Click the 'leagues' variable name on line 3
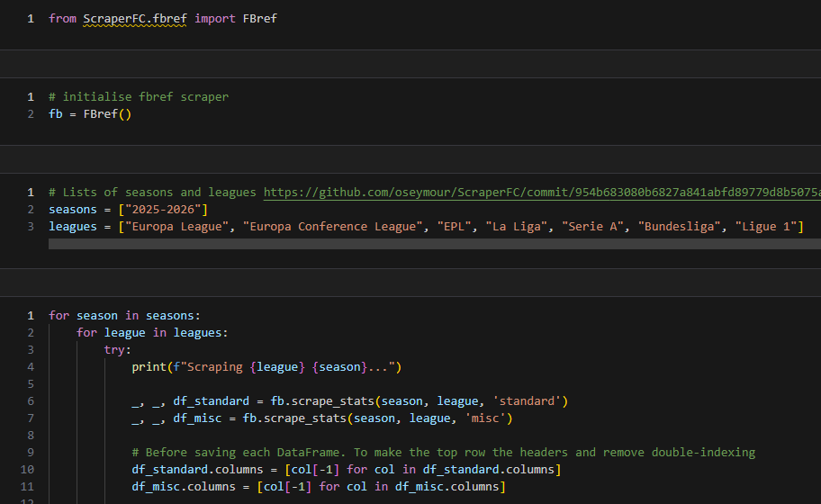 pos(73,227)
